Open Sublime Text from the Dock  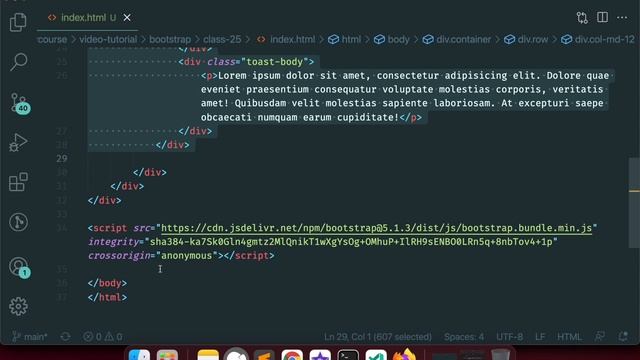pyautogui.click(x=264, y=355)
